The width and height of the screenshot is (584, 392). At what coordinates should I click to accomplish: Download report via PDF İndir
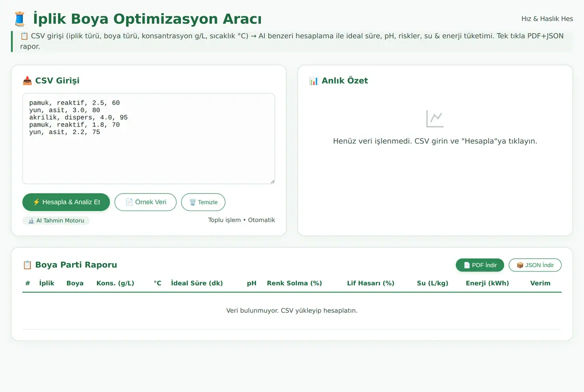coord(480,265)
